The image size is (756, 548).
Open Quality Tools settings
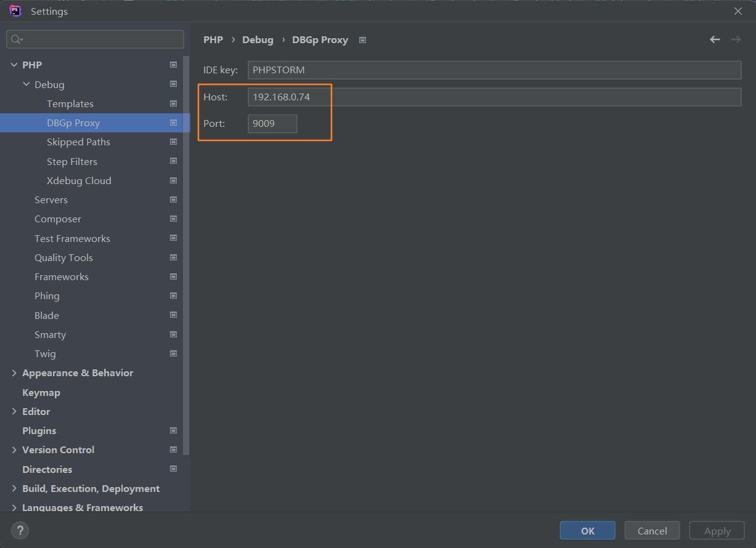(63, 257)
